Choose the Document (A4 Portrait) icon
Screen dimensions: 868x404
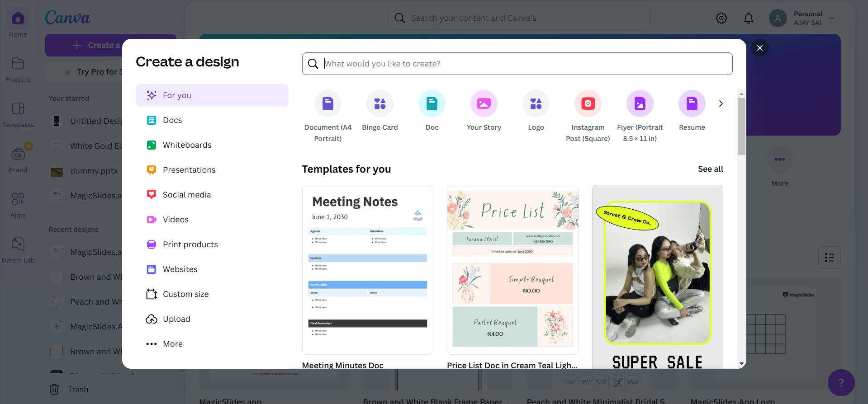328,103
